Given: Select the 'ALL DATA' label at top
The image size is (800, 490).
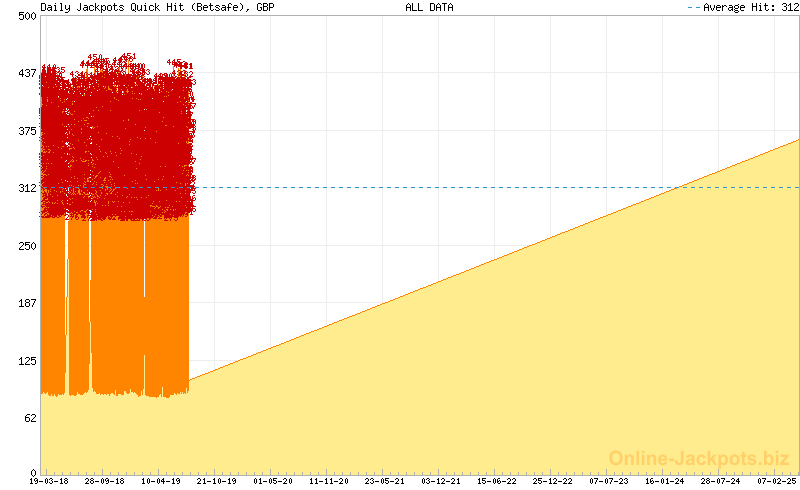Looking at the screenshot, I should click(x=429, y=7).
